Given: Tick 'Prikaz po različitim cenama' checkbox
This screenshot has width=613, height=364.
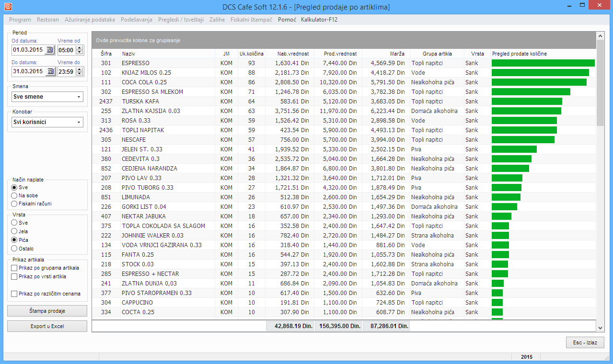Looking at the screenshot, I should click(14, 294).
